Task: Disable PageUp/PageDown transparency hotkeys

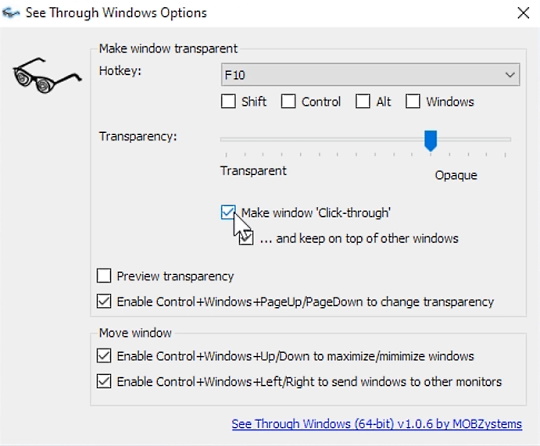Action: coord(104,301)
